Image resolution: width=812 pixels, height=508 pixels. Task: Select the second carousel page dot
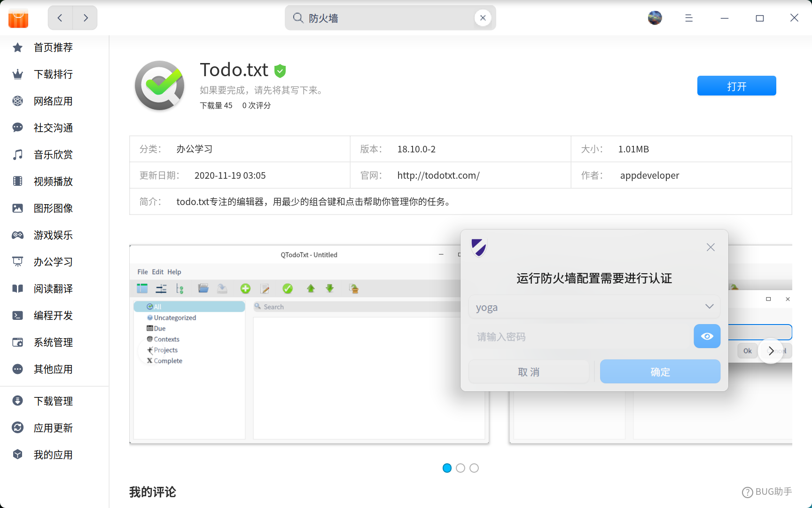(461, 468)
